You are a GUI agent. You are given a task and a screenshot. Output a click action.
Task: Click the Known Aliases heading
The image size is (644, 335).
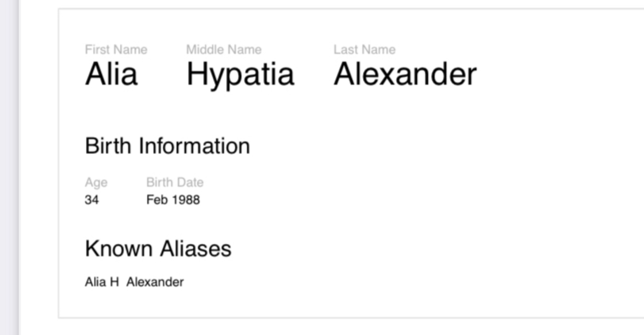(x=158, y=248)
